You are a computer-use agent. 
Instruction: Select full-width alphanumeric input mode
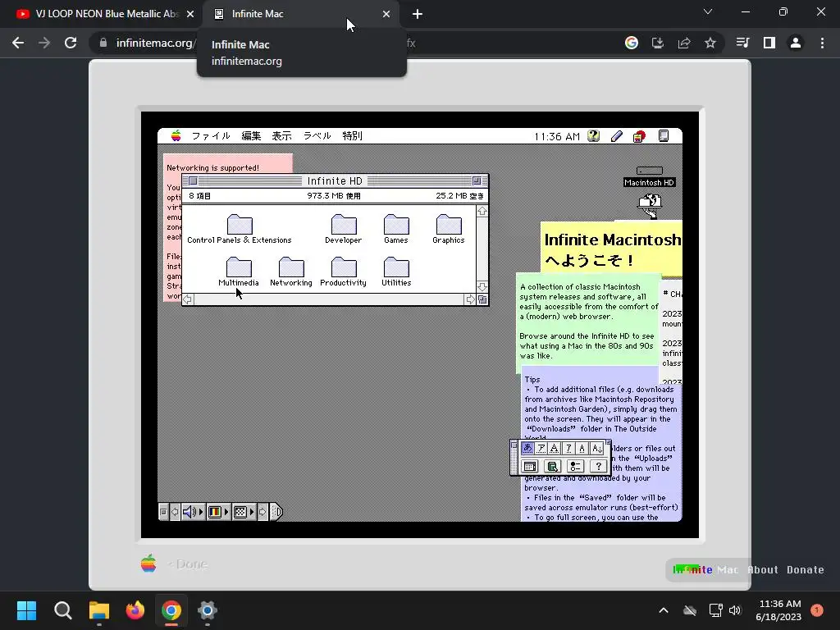point(555,448)
